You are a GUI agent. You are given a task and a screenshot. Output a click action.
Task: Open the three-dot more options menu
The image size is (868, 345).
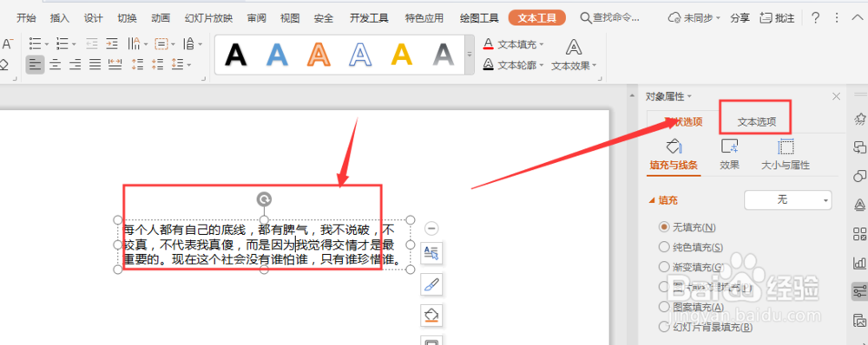point(836,17)
